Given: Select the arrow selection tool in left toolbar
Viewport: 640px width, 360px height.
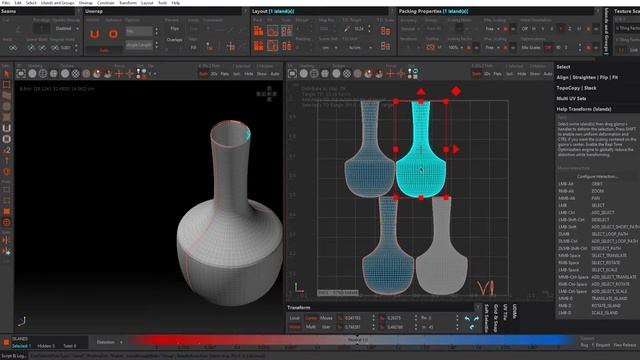Looking at the screenshot, I should (x=6, y=73).
